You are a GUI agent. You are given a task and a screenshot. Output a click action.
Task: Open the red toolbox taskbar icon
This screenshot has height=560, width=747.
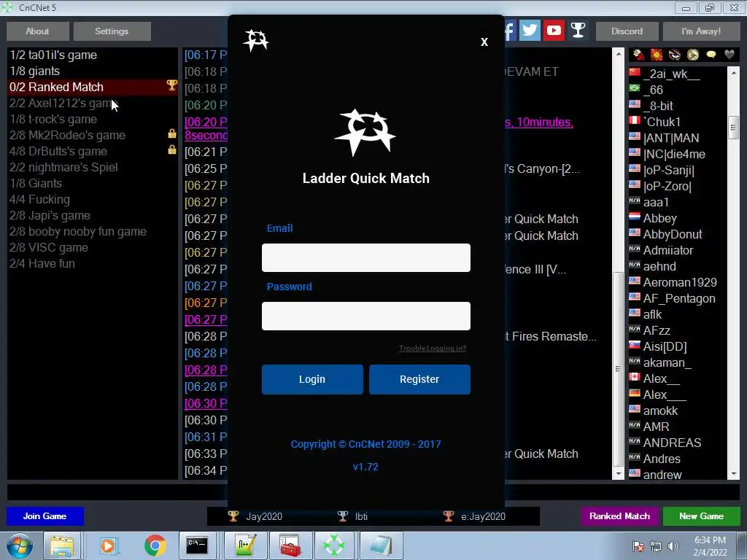290,545
